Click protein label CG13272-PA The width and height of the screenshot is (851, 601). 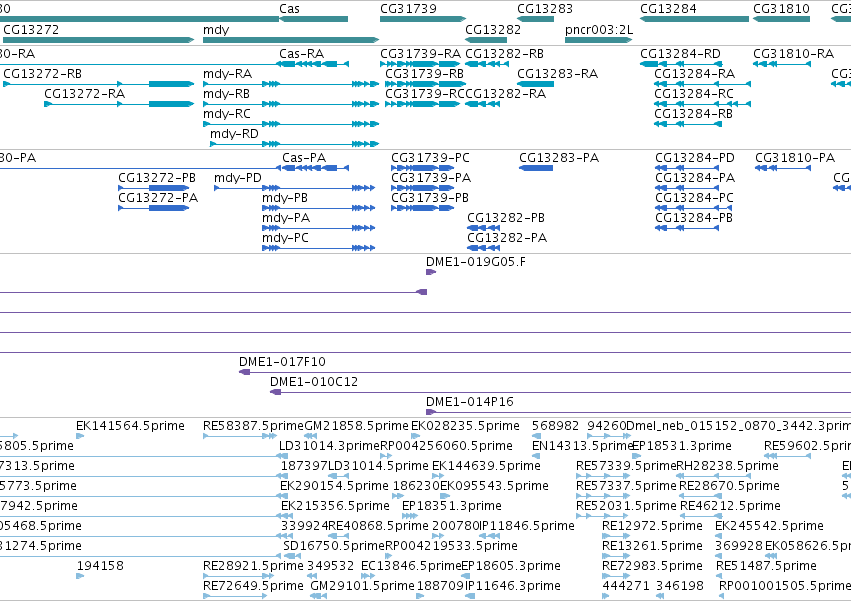(158, 198)
